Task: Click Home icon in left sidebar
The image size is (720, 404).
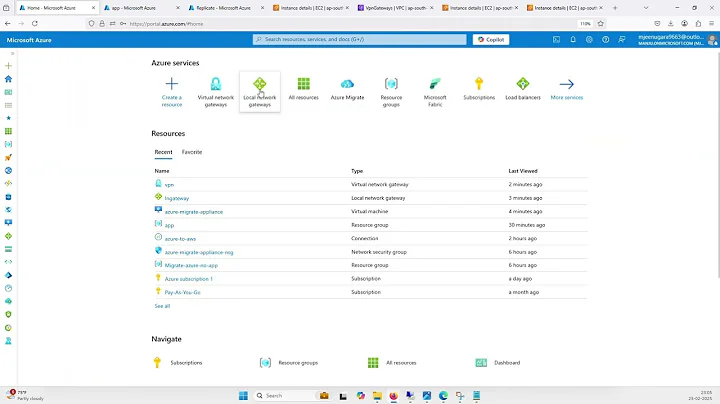Action: 8,79
